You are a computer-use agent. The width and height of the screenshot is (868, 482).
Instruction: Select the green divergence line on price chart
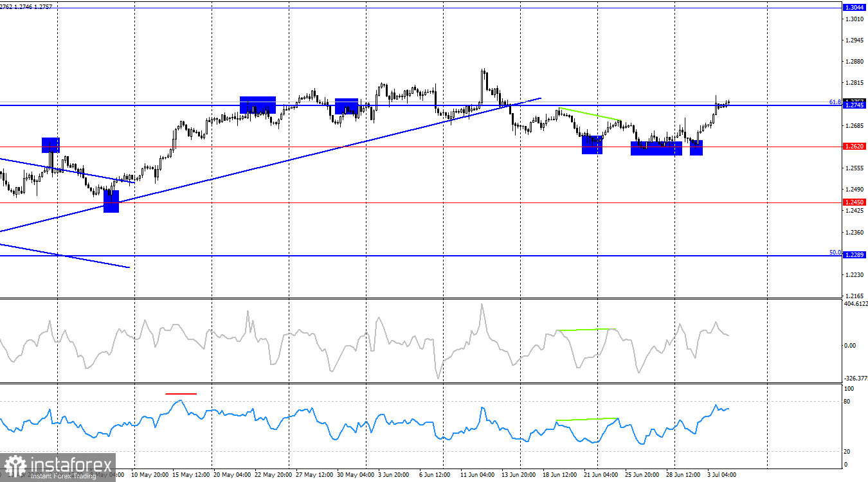tap(590, 114)
